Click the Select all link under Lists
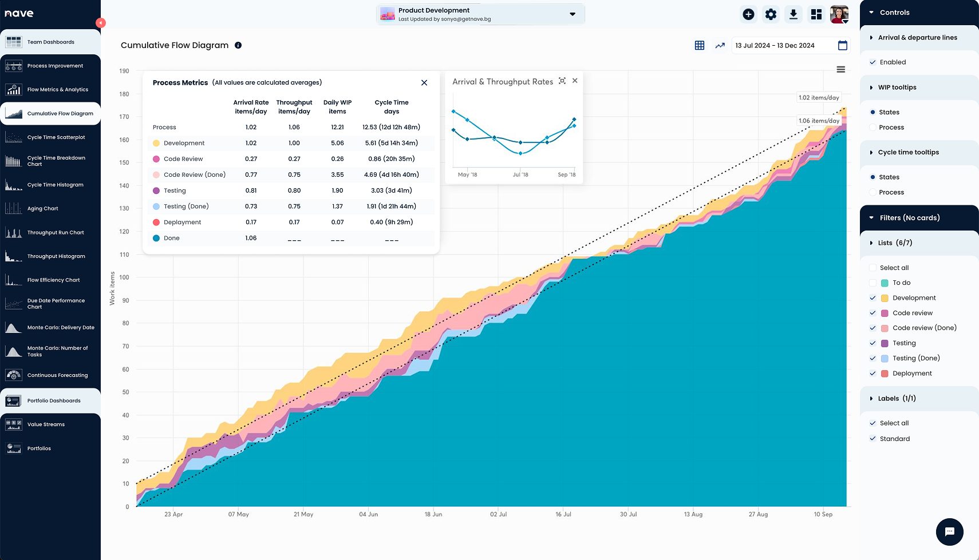Screen dimensions: 979x560 (894, 267)
